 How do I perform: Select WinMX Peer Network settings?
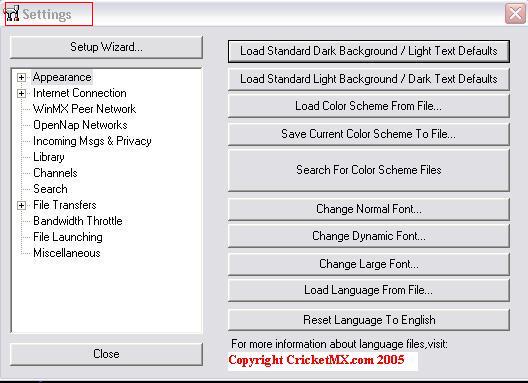(x=85, y=109)
